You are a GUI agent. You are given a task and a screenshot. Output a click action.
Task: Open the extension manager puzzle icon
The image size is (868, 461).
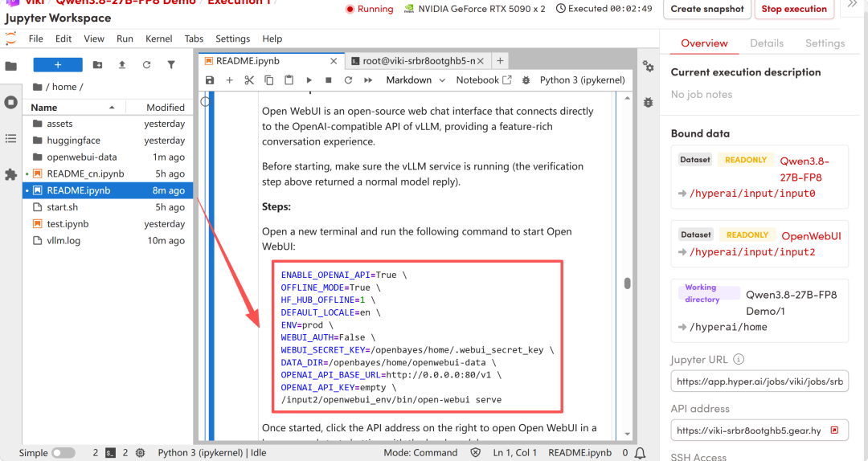(10, 175)
